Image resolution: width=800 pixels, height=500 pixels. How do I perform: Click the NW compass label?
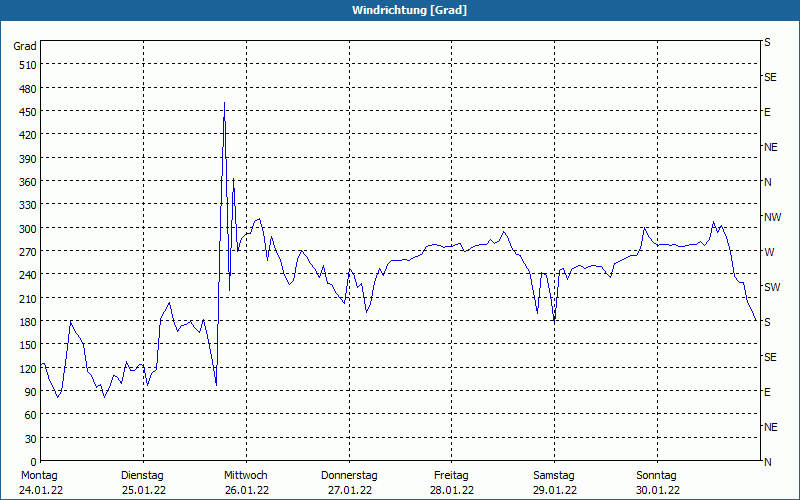pos(772,217)
